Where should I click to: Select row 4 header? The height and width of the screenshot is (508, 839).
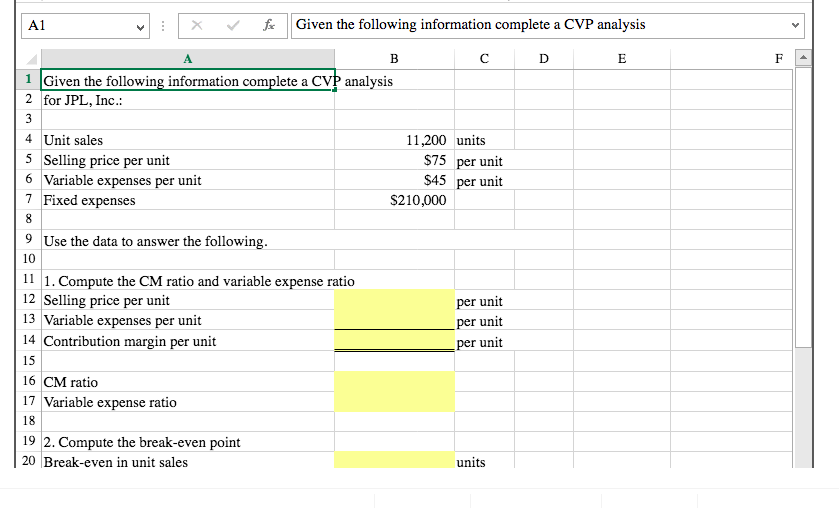click(x=28, y=139)
